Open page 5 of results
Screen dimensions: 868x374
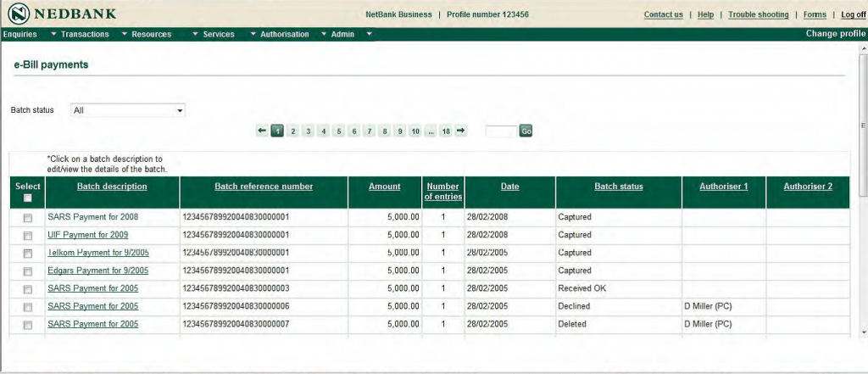click(339, 131)
